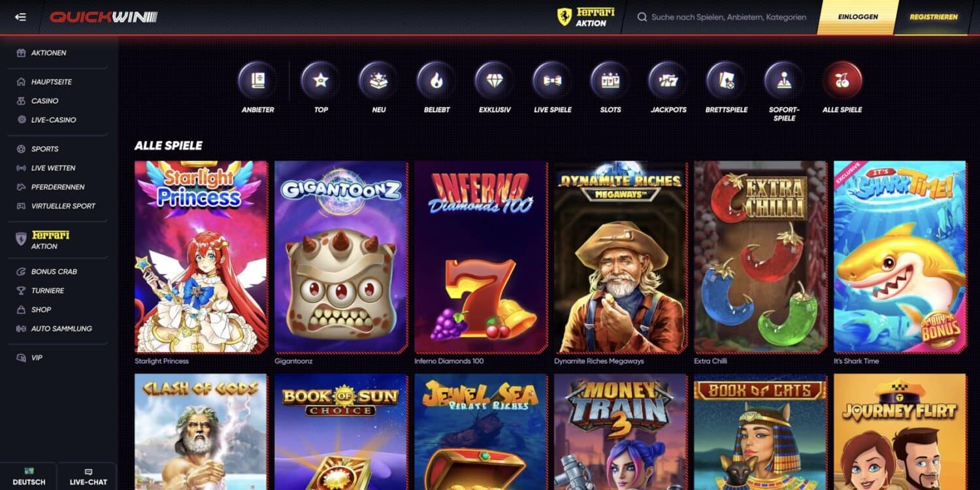Image resolution: width=980 pixels, height=490 pixels.
Task: Go to Live-Casino in the sidebar
Action: 54,120
